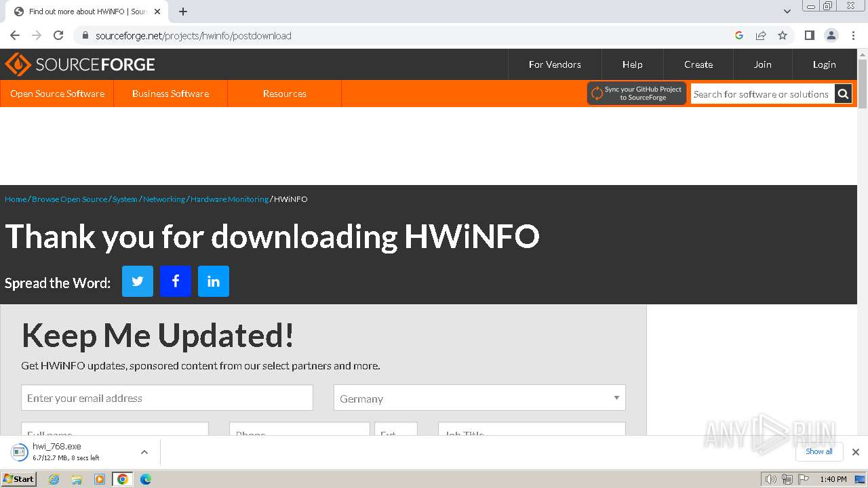Follow Browse Open Source breadcrumb

point(69,199)
